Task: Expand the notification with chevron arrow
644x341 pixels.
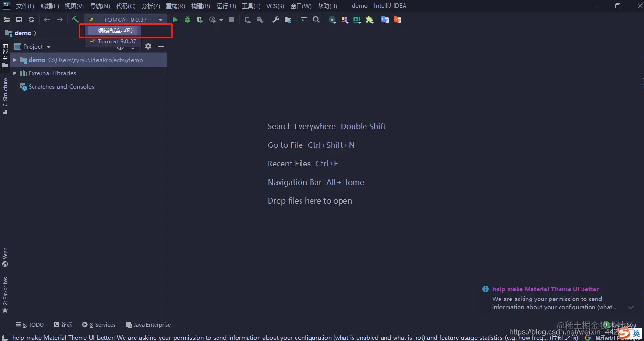Action: coord(631,307)
